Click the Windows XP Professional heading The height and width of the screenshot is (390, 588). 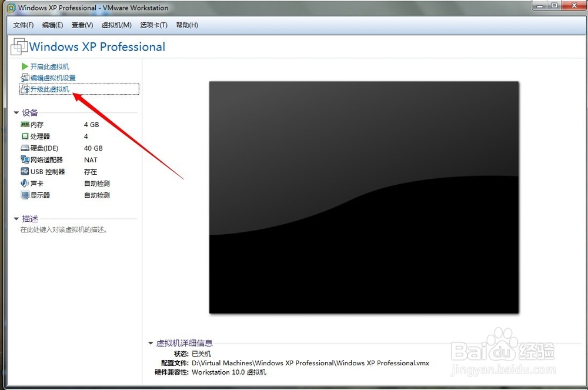click(97, 47)
